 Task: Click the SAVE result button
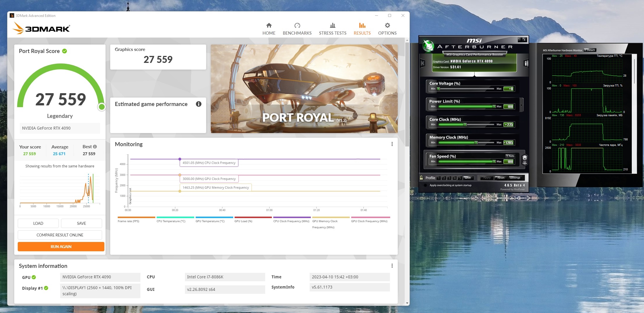click(81, 223)
